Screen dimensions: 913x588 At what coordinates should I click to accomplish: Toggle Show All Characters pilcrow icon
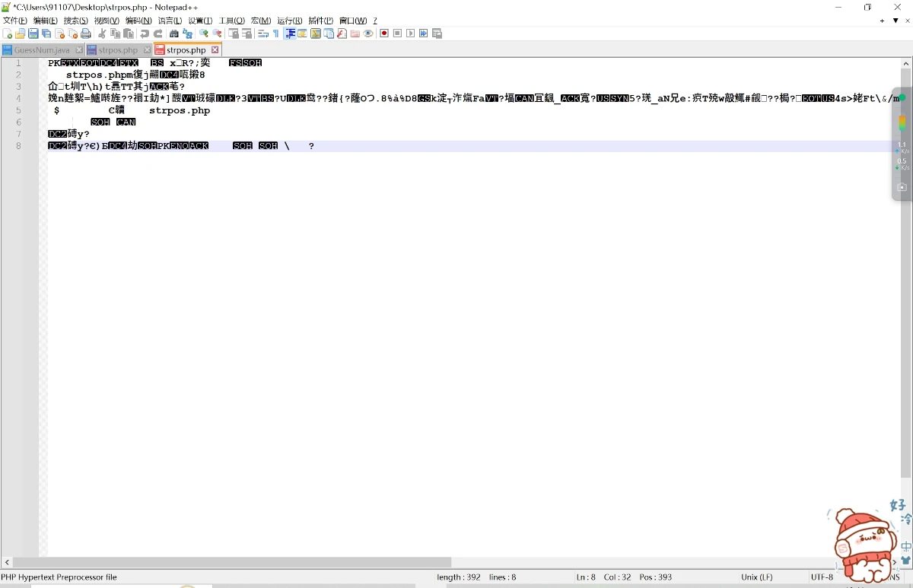275,33
